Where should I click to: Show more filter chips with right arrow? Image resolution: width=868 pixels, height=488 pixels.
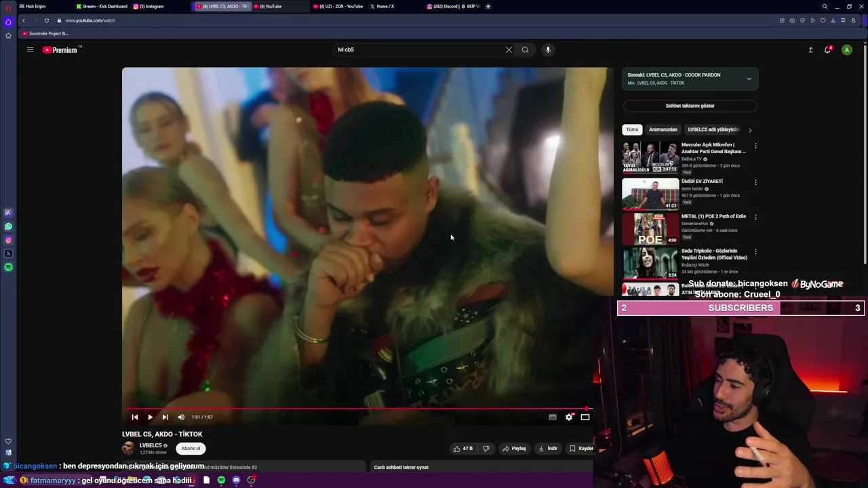[x=750, y=130]
